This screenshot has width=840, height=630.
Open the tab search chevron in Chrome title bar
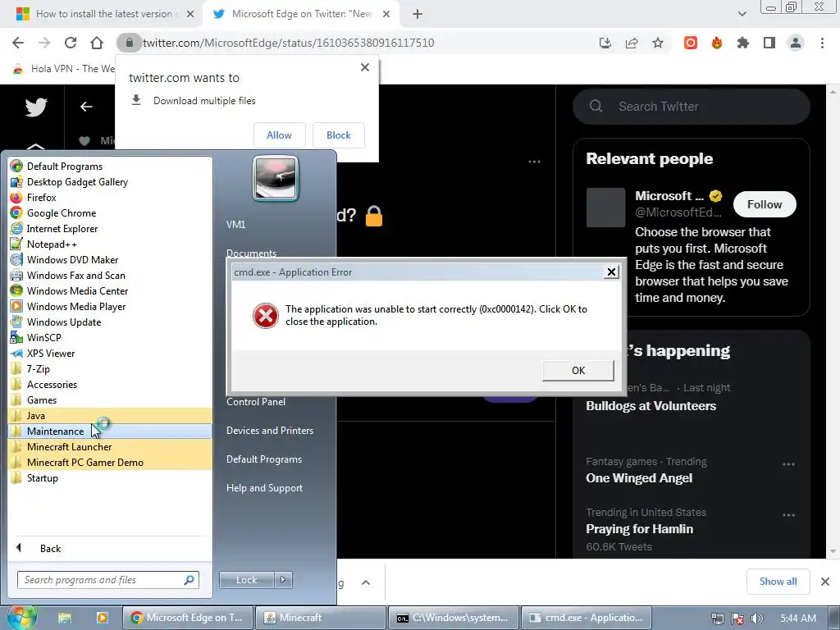tap(742, 14)
